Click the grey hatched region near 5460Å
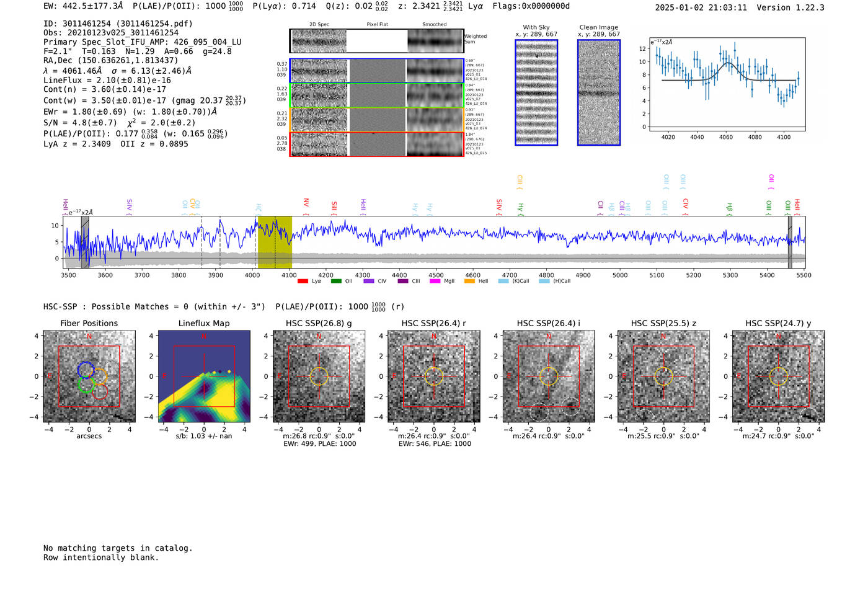The image size is (868, 591). (790, 242)
